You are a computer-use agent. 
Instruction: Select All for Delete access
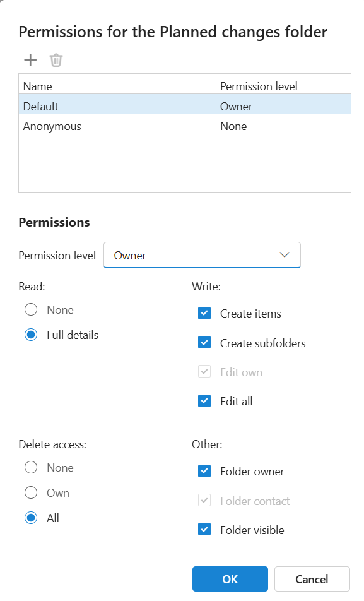tap(31, 518)
